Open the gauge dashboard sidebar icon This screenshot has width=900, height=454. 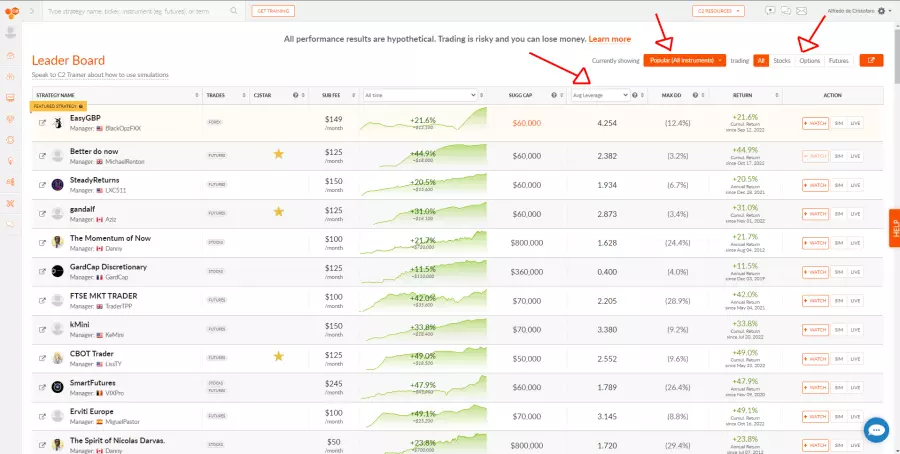coord(10,56)
